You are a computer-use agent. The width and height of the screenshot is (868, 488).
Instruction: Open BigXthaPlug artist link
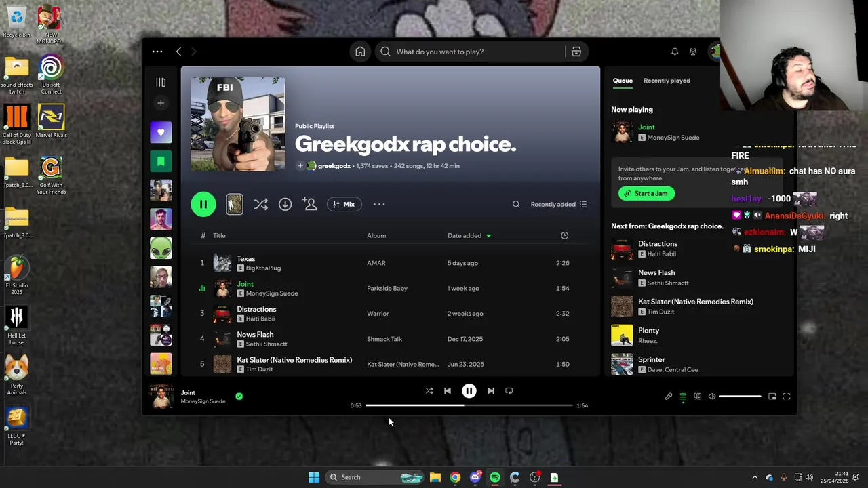tap(263, 268)
